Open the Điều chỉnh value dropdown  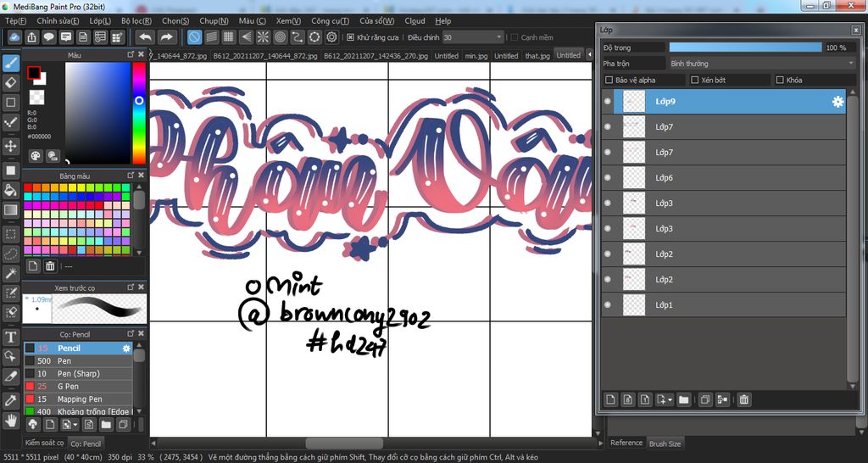pos(473,37)
